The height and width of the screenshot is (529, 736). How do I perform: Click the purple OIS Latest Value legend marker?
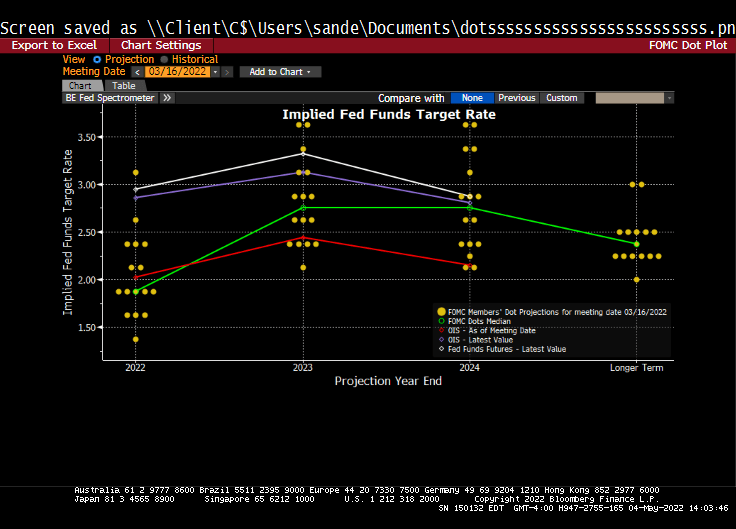point(441,340)
